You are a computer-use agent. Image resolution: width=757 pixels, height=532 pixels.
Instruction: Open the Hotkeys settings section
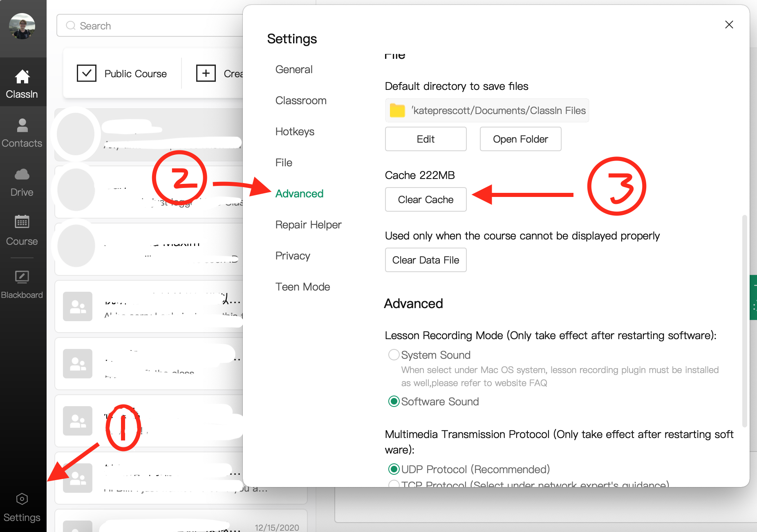pos(295,131)
